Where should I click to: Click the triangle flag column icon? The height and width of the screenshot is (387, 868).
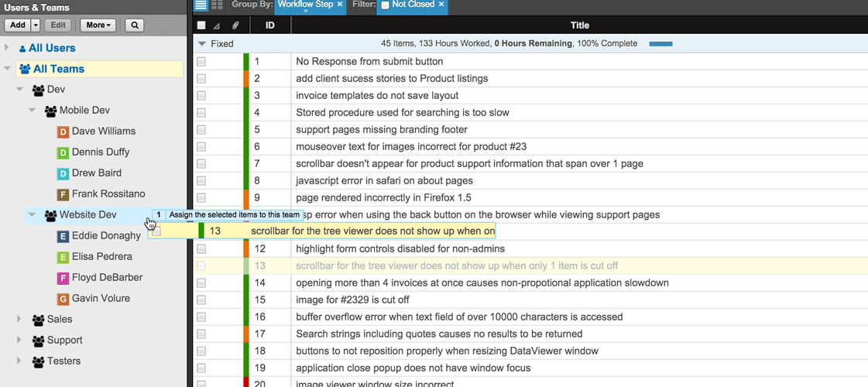coord(217,26)
